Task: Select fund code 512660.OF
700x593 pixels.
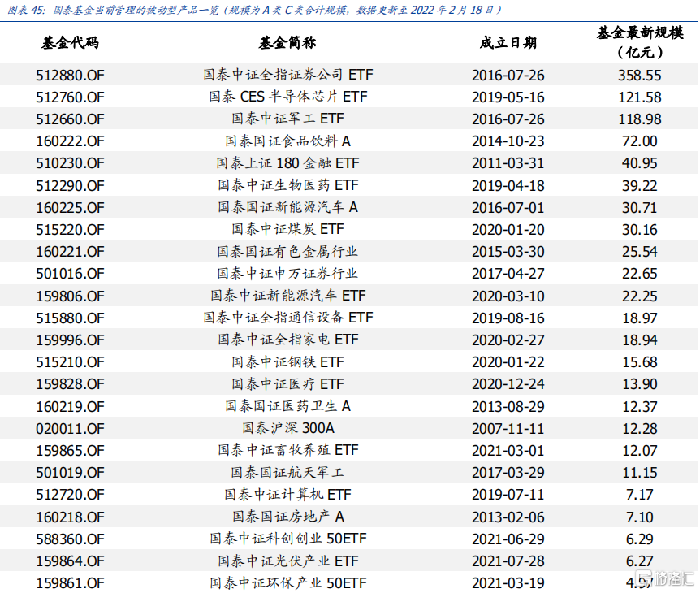Action: (x=70, y=119)
